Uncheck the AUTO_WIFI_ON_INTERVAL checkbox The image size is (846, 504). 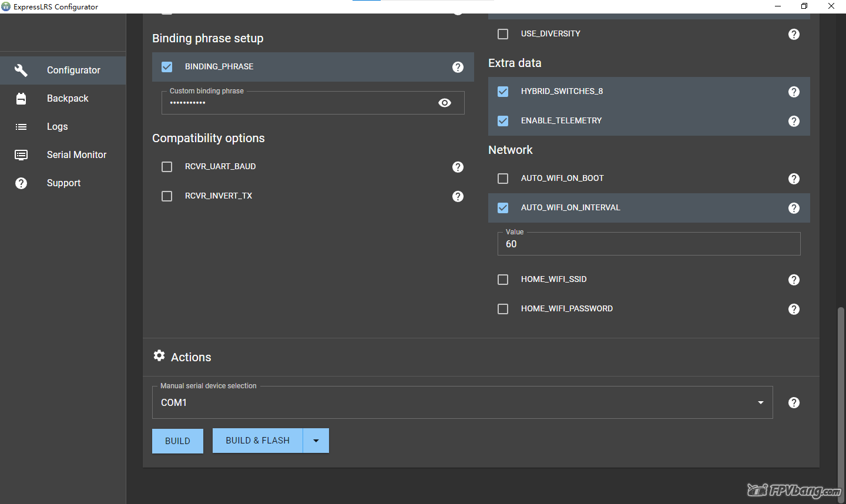tap(503, 208)
